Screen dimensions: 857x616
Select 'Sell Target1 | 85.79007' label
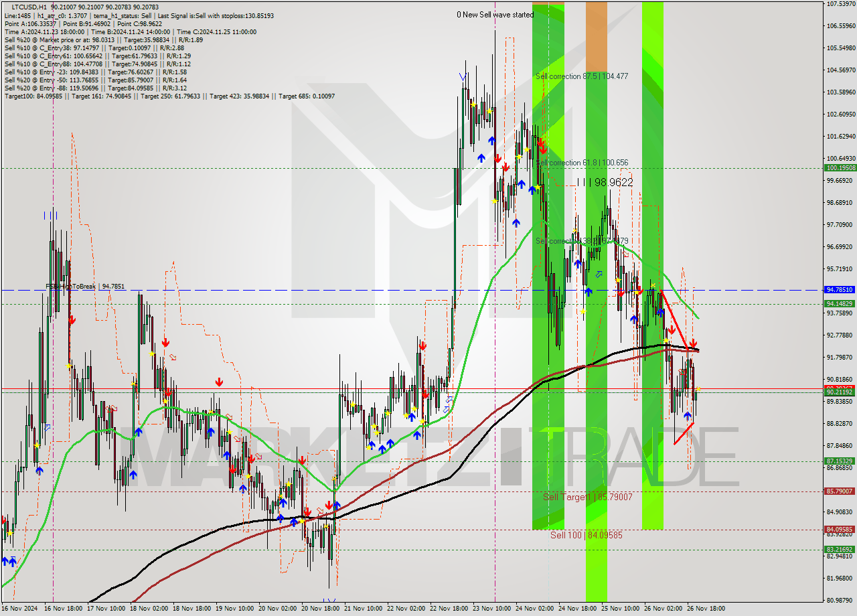tap(587, 497)
